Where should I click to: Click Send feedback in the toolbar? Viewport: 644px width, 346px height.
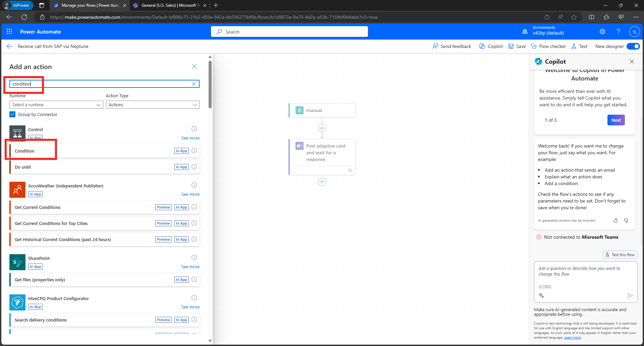[x=451, y=46]
